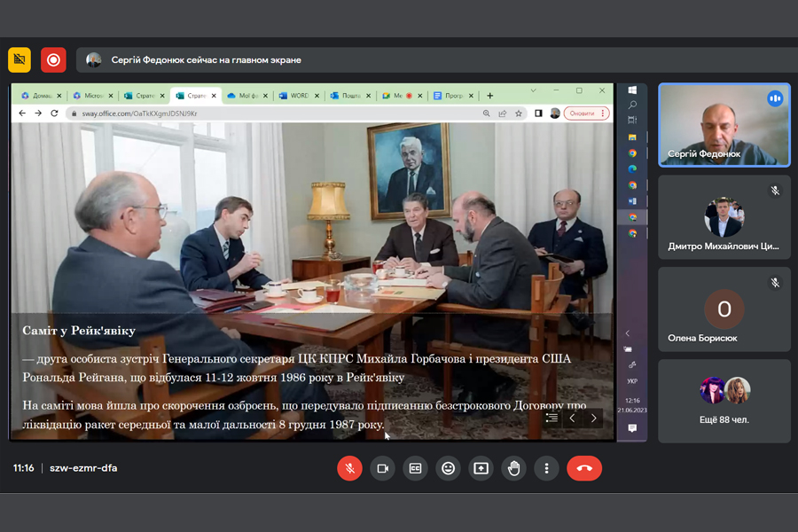Open File Explorer on shared taskbar

[x=632, y=137]
